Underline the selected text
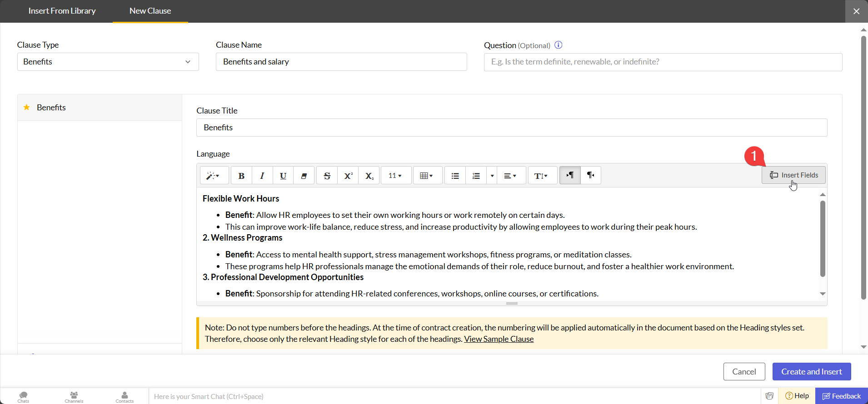This screenshot has width=868, height=404. (x=283, y=176)
